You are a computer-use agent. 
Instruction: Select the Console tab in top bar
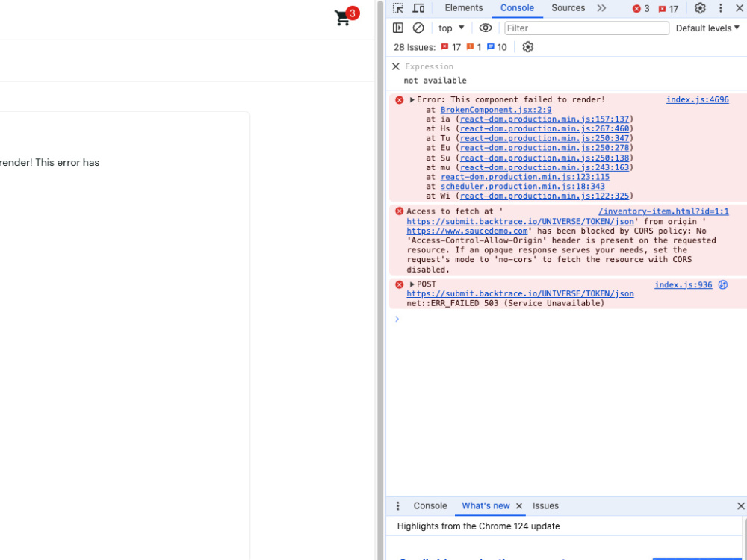pyautogui.click(x=517, y=8)
